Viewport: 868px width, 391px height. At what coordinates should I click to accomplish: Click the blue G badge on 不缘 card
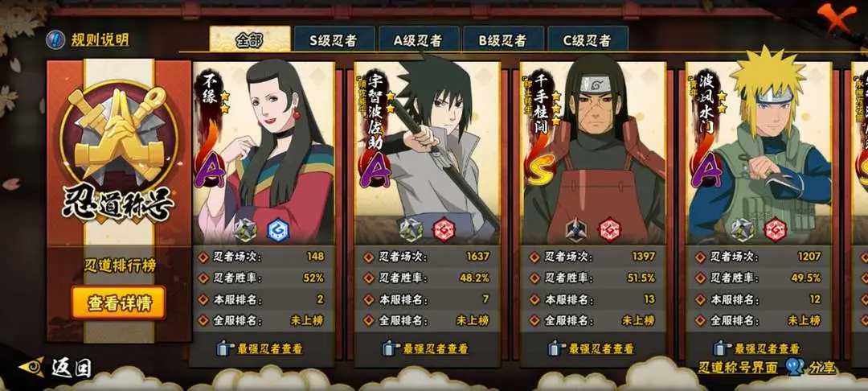coord(278,230)
